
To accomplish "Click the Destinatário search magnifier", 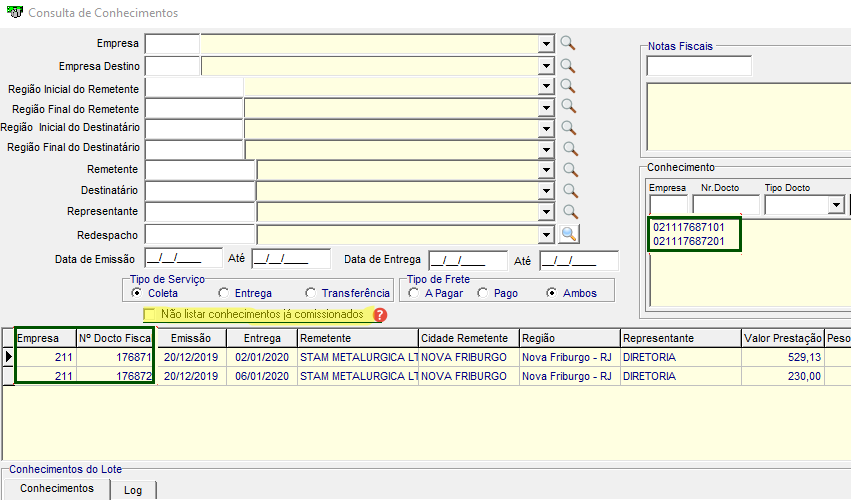I will (x=570, y=191).
